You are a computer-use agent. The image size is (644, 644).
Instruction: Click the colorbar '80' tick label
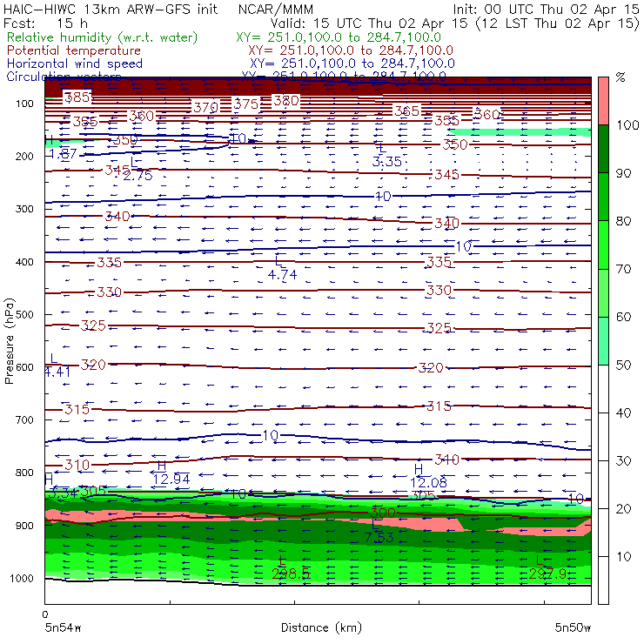point(623,221)
